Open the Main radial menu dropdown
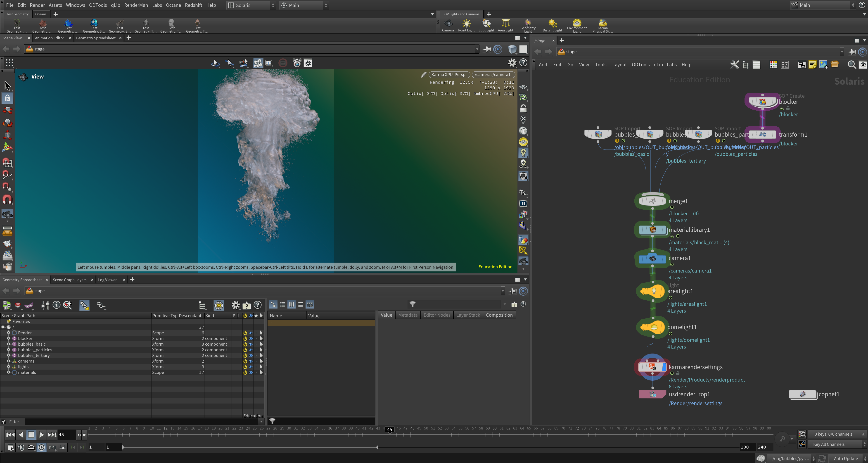Image resolution: width=868 pixels, height=463 pixels. pos(304,5)
